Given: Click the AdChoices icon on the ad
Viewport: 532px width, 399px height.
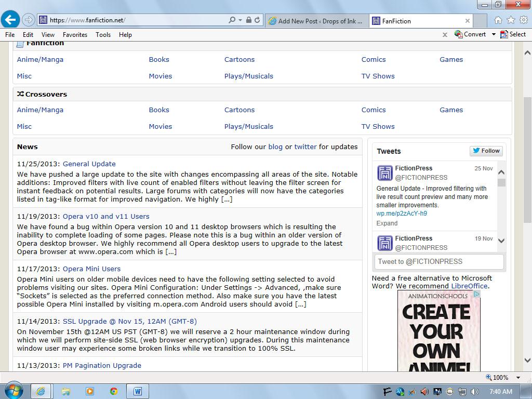Looking at the screenshot, I should (x=477, y=294).
